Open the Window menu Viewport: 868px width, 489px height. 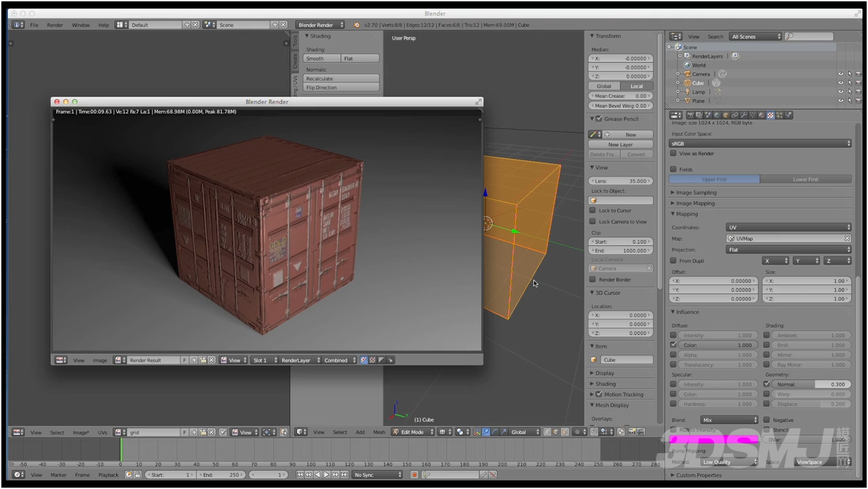(80, 25)
